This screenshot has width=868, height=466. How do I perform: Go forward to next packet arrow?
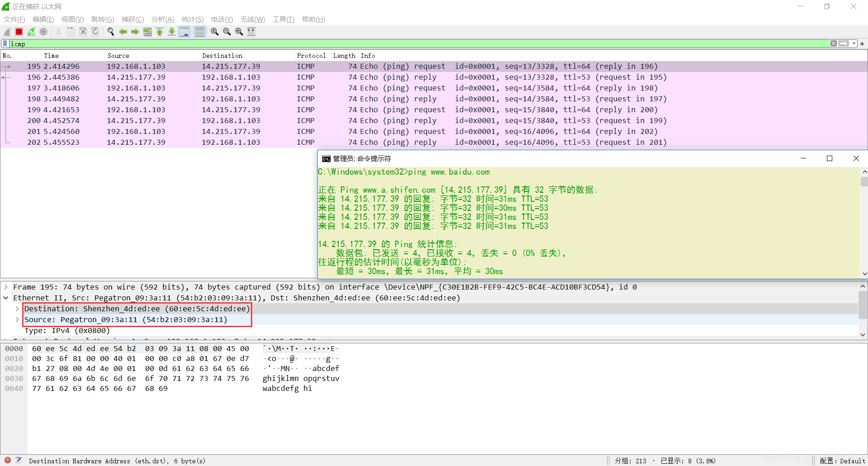click(x=135, y=32)
